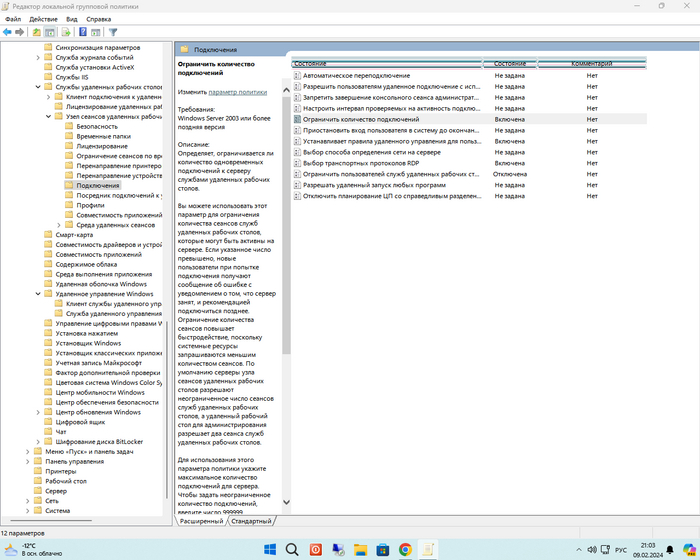Click the Help question mark toolbar icon
This screenshot has width=700, height=560.
pyautogui.click(x=82, y=32)
